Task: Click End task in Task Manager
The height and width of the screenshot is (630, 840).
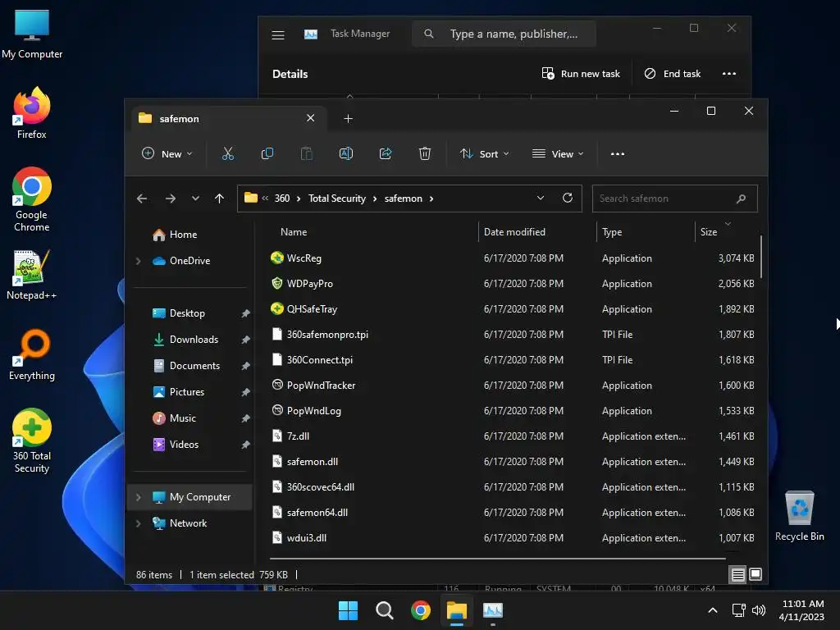Action: [x=673, y=74]
